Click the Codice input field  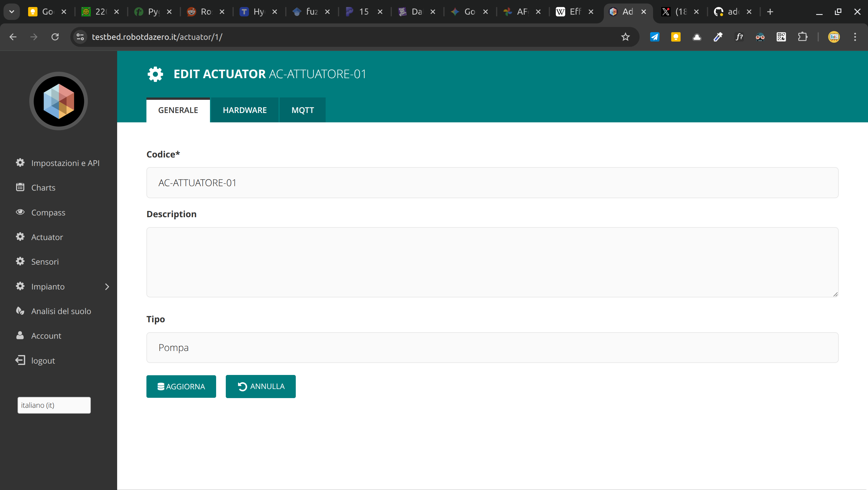pyautogui.click(x=492, y=183)
